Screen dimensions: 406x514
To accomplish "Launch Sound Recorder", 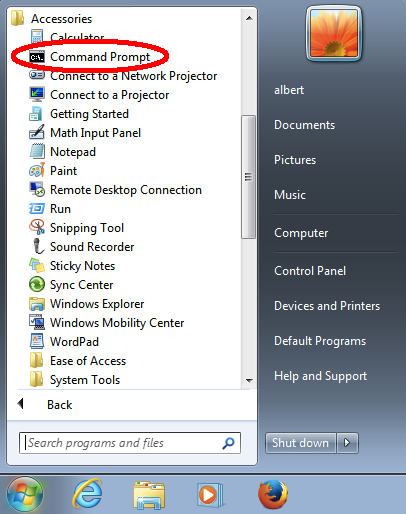I will pyautogui.click(x=82, y=247).
